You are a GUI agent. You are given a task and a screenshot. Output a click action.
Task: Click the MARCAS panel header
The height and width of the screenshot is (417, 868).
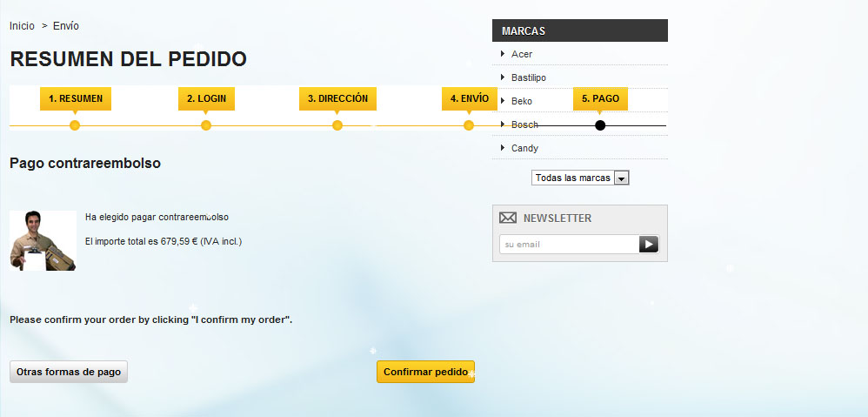coord(579,30)
